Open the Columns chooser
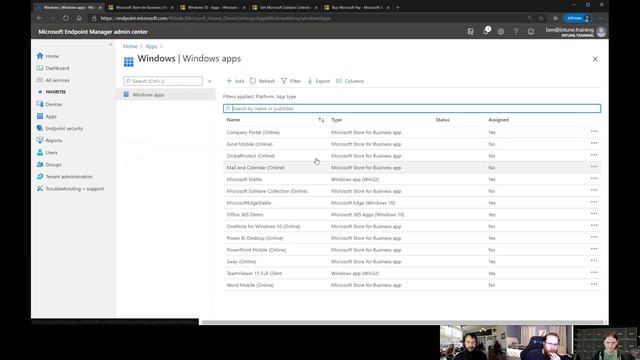Image resolution: width=640 pixels, height=360 pixels. [350, 81]
